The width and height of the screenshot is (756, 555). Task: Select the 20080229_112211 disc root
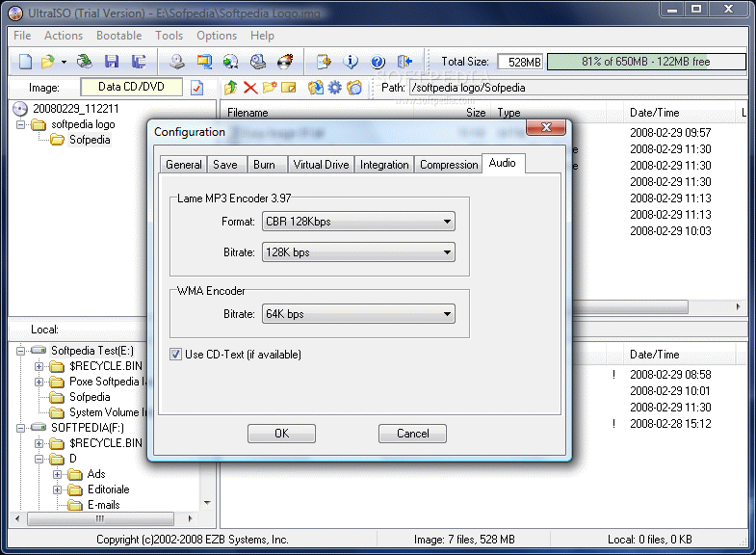coord(76,109)
